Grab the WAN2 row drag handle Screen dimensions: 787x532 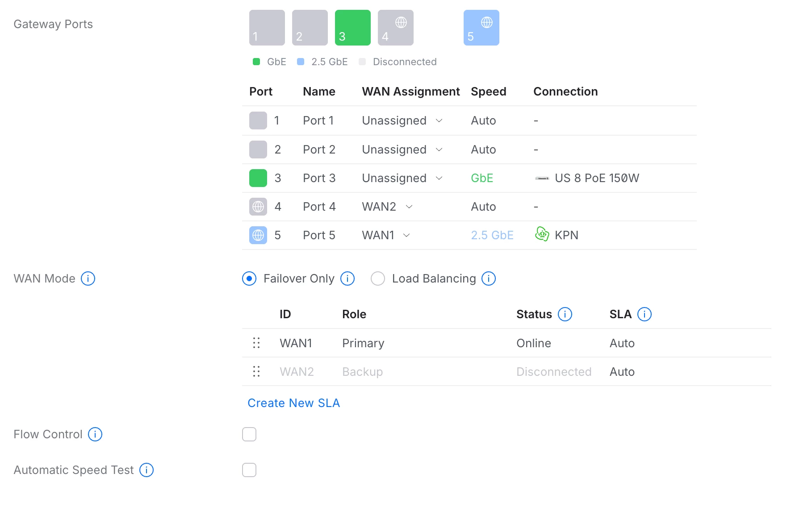[x=256, y=371]
